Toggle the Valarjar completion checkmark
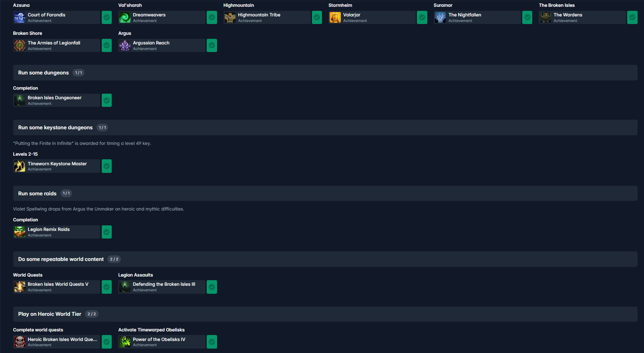The width and height of the screenshot is (644, 353). coord(422,18)
